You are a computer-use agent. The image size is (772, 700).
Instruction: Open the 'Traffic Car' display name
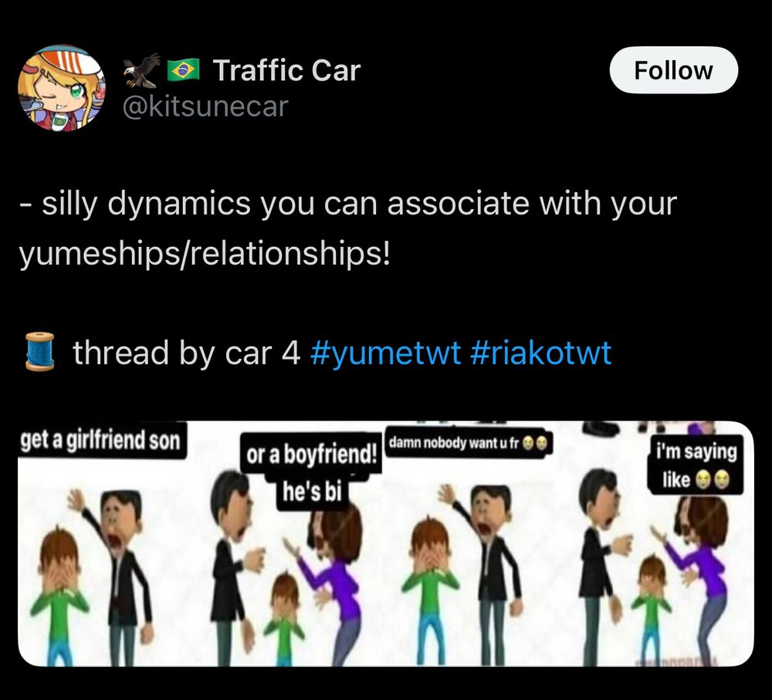coord(286,70)
